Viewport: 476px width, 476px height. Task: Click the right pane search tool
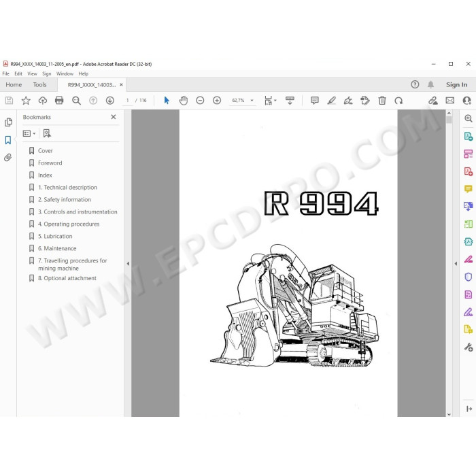pos(468,118)
